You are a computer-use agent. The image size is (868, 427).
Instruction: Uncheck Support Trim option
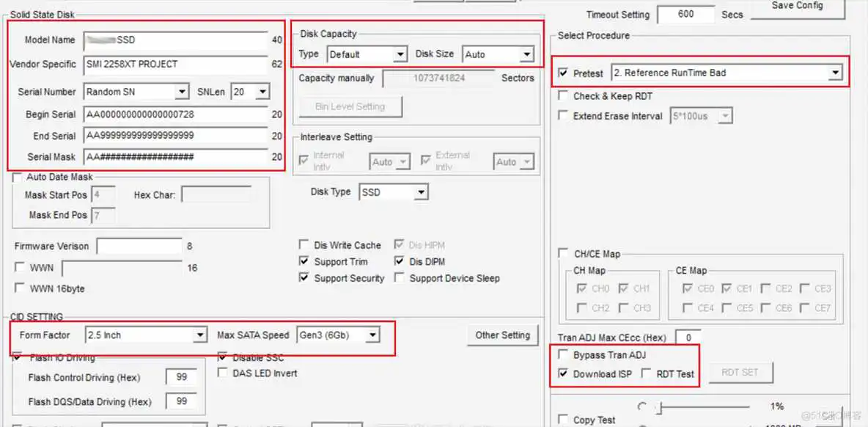pyautogui.click(x=304, y=262)
